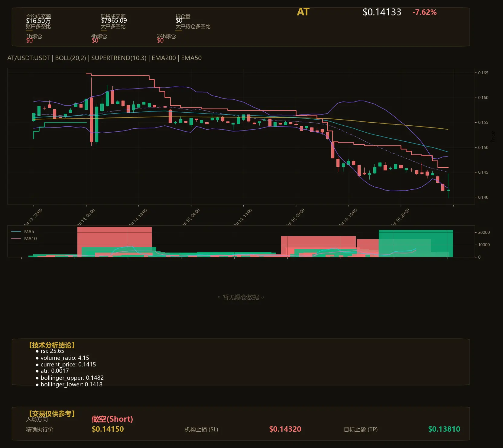Click the 大户多空比 label

tap(113, 26)
